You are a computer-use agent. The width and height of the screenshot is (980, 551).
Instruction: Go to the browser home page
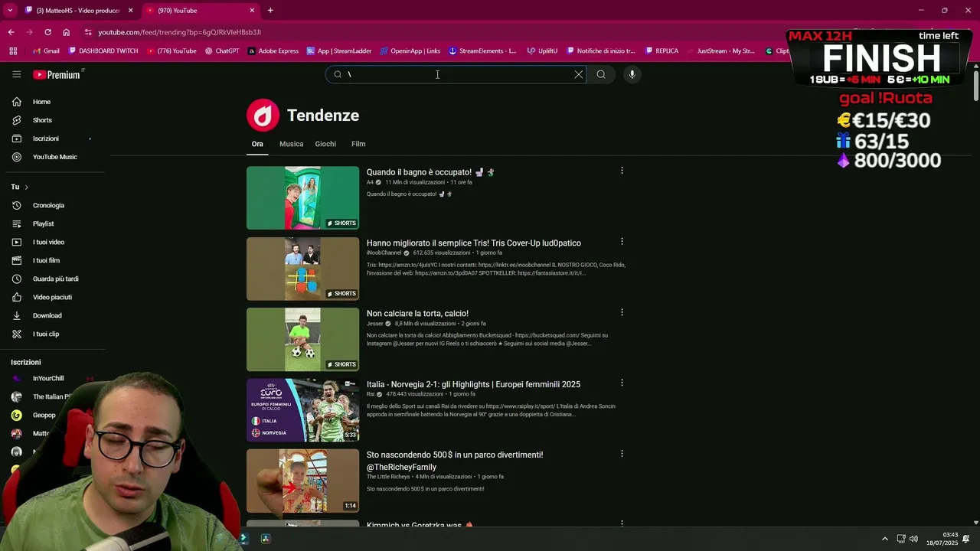(67, 32)
